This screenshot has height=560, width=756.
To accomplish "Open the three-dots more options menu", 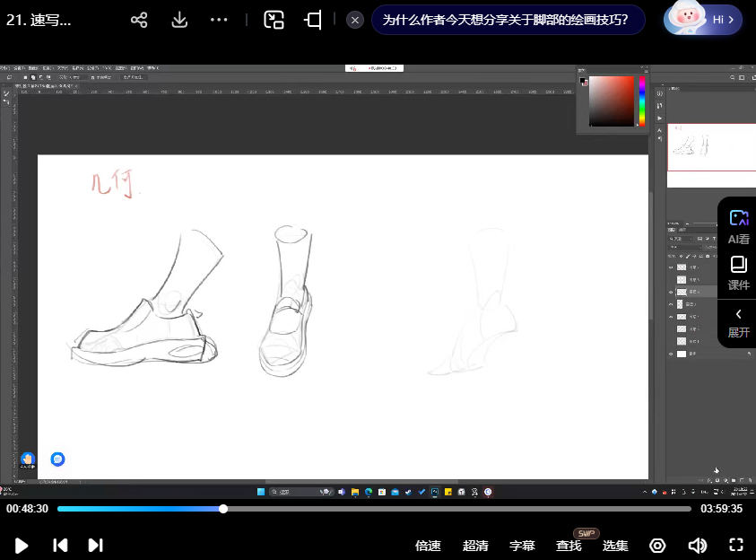I will pos(219,20).
